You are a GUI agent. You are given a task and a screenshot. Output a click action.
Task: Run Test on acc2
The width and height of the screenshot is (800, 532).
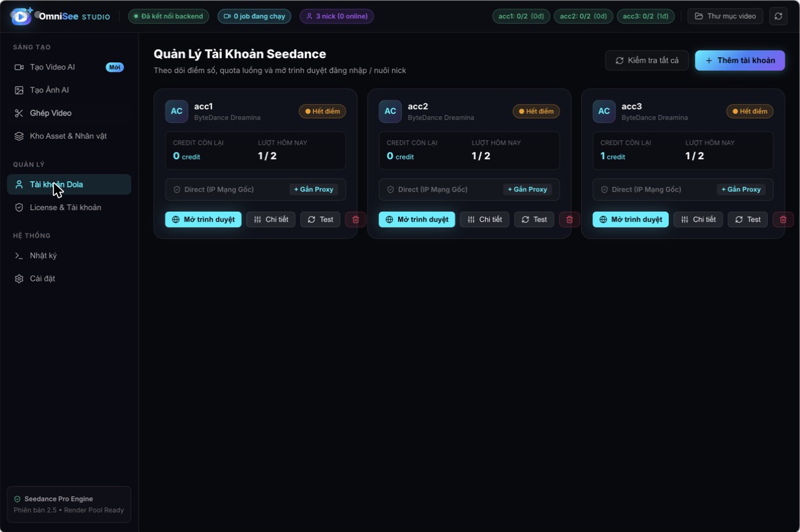(534, 220)
